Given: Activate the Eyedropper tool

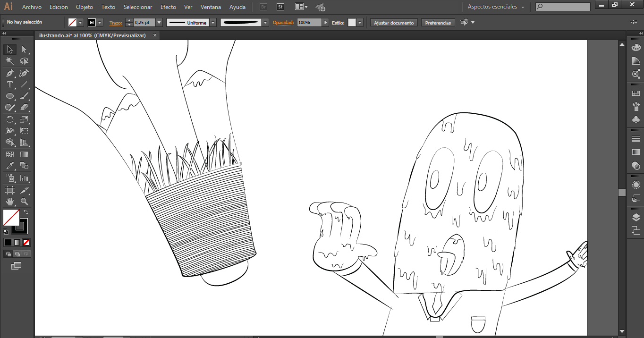Looking at the screenshot, I should click(x=9, y=166).
